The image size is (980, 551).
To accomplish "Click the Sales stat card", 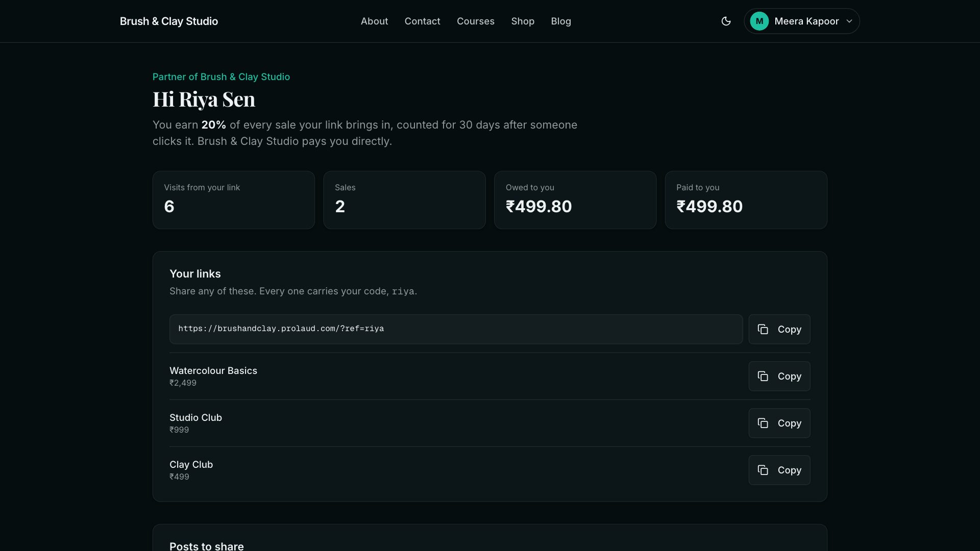I will [x=404, y=200].
